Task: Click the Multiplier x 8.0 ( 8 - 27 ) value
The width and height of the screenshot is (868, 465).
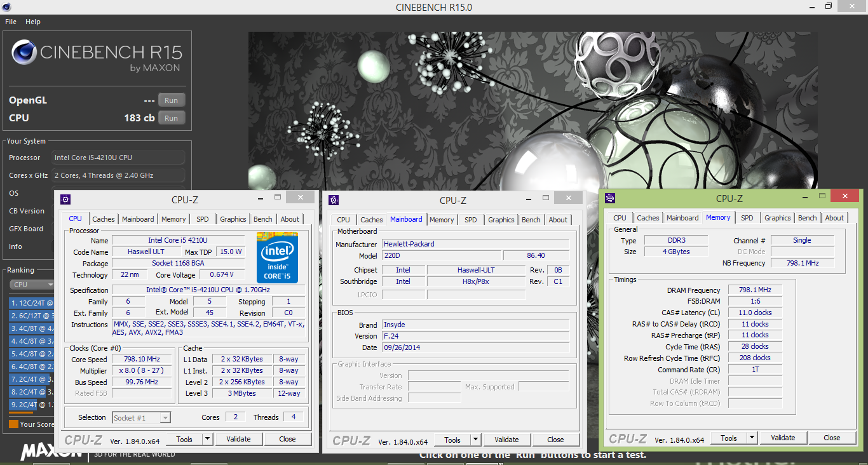Action: [x=141, y=371]
